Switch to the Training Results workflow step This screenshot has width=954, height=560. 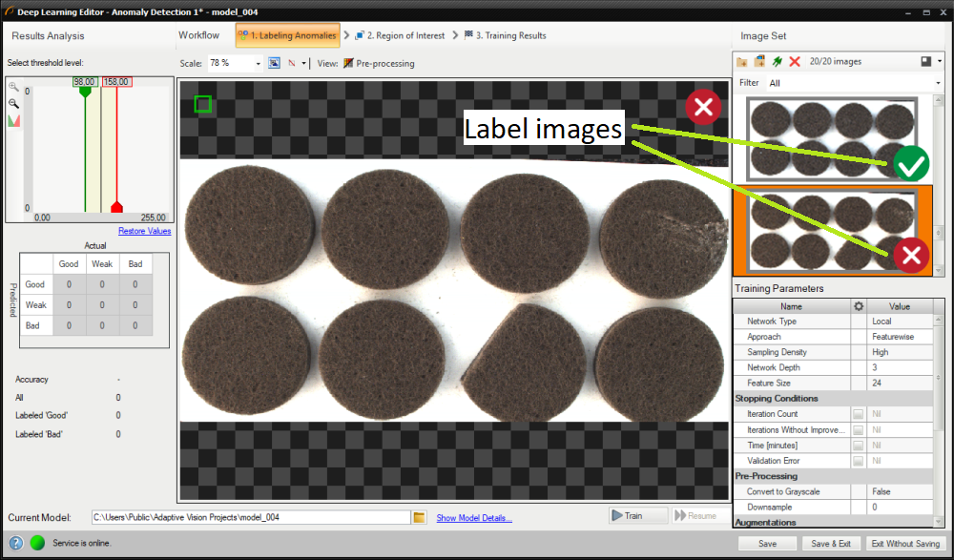point(505,35)
